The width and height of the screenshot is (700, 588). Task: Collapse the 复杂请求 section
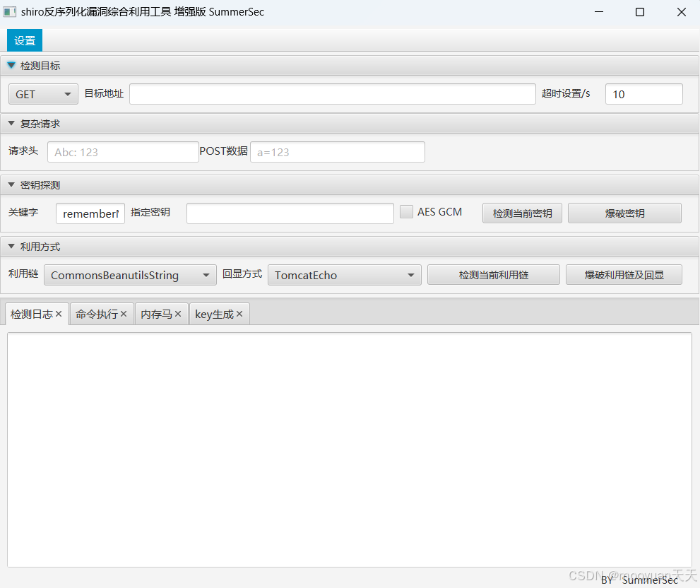pyautogui.click(x=11, y=123)
